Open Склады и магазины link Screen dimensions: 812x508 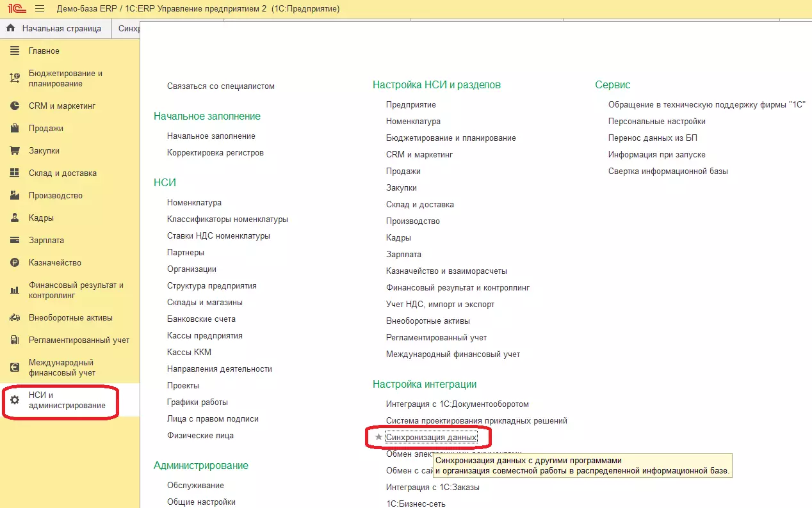[x=205, y=303]
